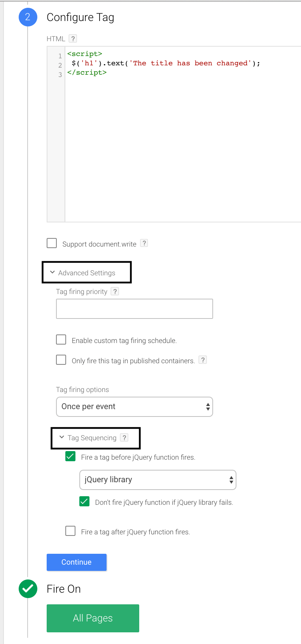
Task: Click the Fire On heading
Action: [64, 589]
